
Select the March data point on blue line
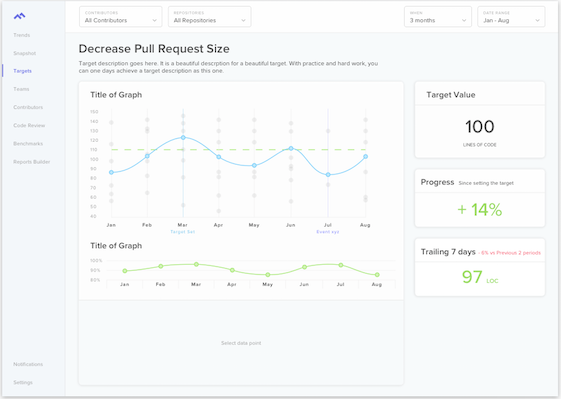[183, 137]
